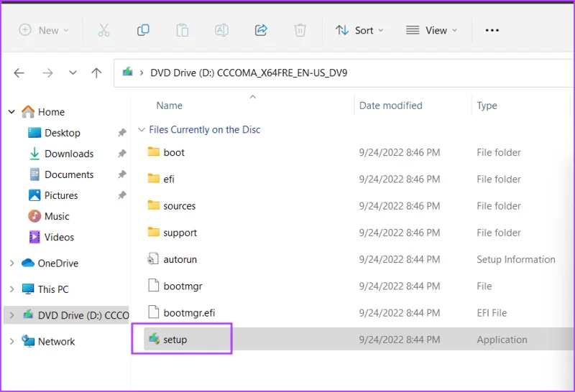Image resolution: width=575 pixels, height=392 pixels.
Task: Select the bootmgr.efi file
Action: click(x=189, y=313)
